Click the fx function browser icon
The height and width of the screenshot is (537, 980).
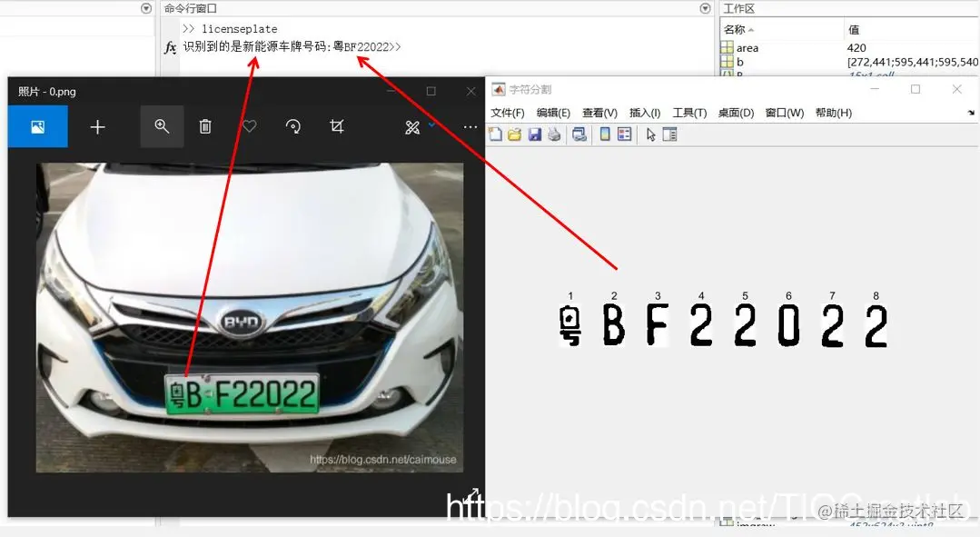pos(170,47)
